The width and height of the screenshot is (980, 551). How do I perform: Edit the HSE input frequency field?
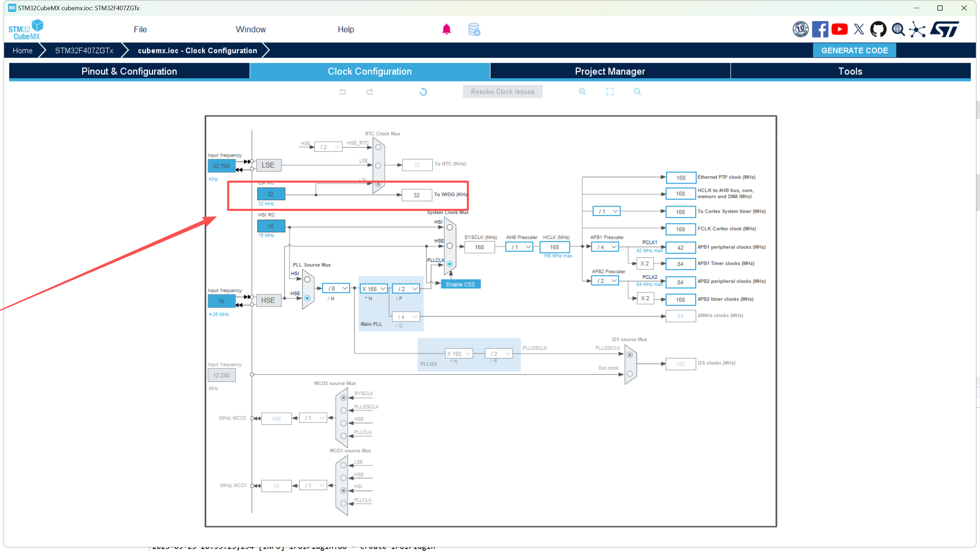(222, 301)
